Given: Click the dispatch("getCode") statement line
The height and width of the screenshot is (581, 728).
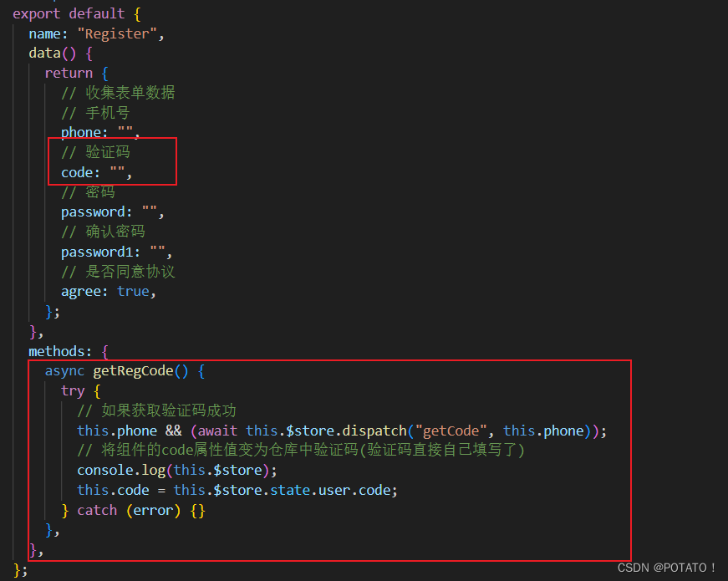Looking at the screenshot, I should [x=342, y=431].
